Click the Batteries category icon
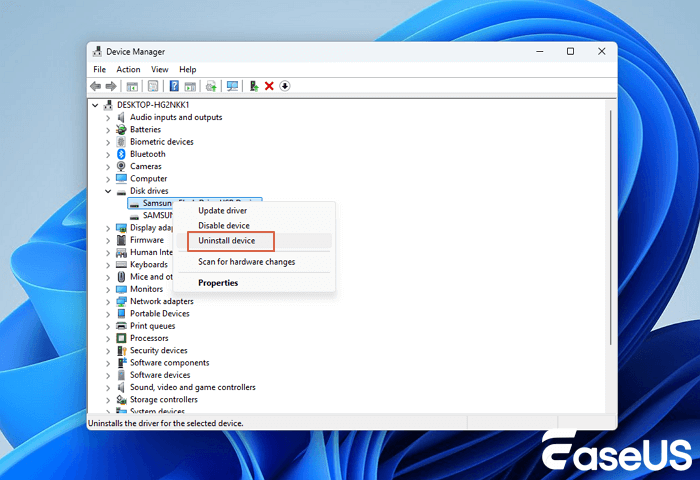The height and width of the screenshot is (480, 700). click(x=121, y=129)
